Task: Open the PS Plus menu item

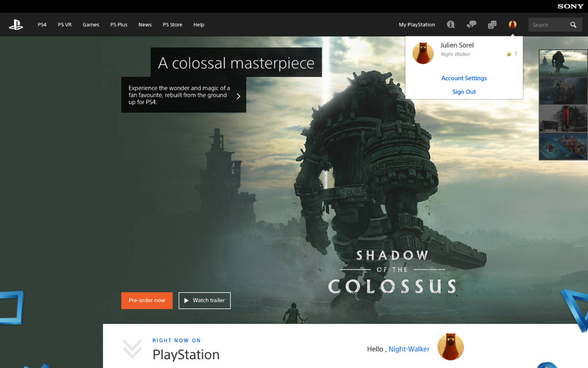Action: [119, 25]
